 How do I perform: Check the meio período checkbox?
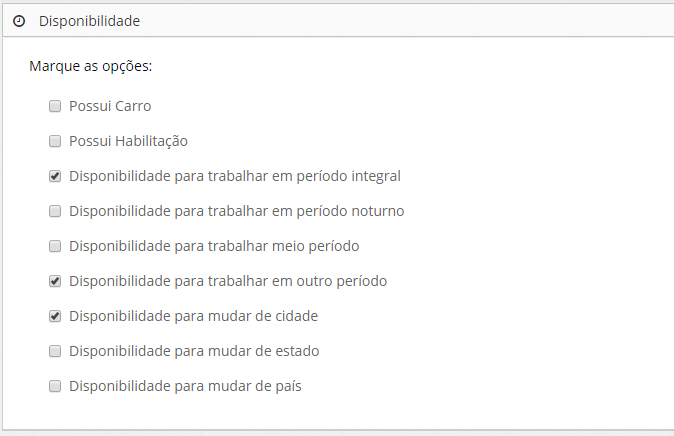tap(55, 246)
